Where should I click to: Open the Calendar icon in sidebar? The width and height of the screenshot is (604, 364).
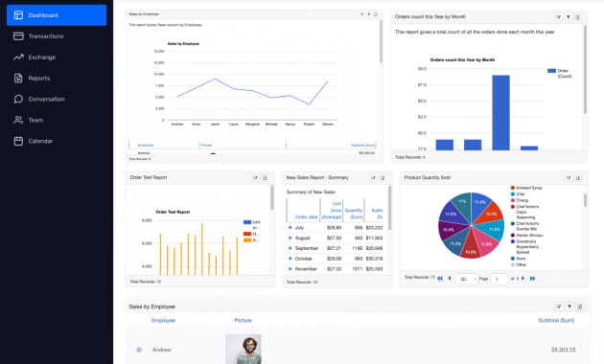click(x=18, y=141)
